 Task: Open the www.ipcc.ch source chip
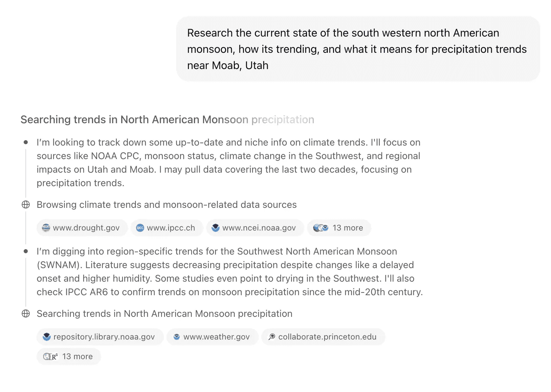pyautogui.click(x=167, y=228)
